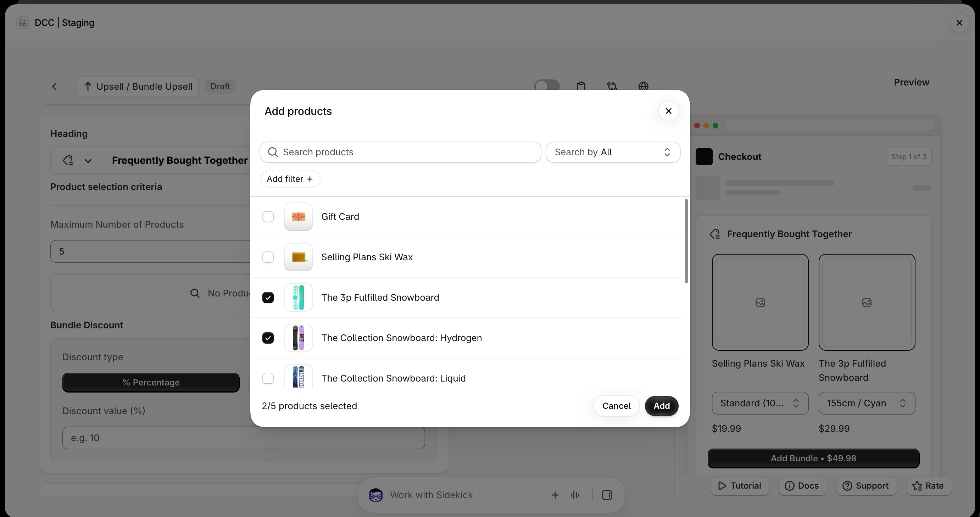The width and height of the screenshot is (980, 517).
Task: Click the Liquid snowboard thumbnail
Action: coord(298,377)
